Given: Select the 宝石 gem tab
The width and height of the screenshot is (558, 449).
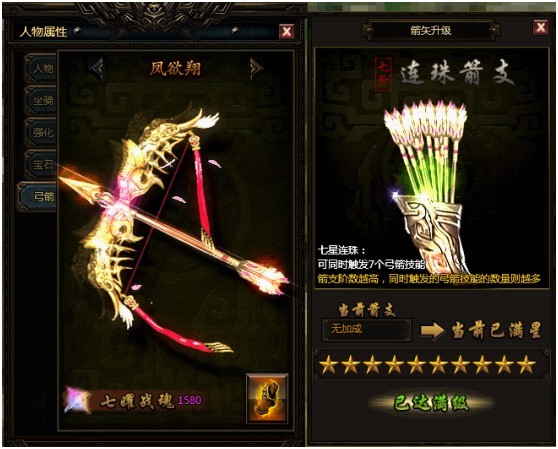Looking at the screenshot, I should coord(41,164).
